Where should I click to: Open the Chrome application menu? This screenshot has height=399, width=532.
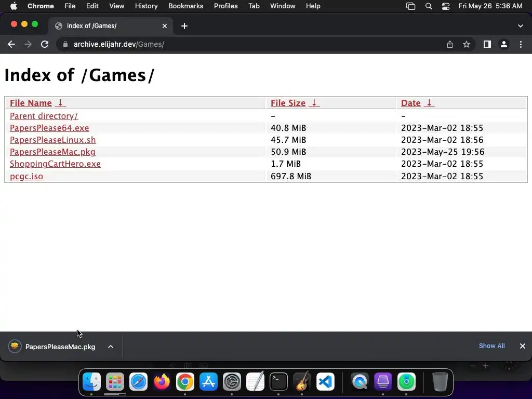[41, 6]
